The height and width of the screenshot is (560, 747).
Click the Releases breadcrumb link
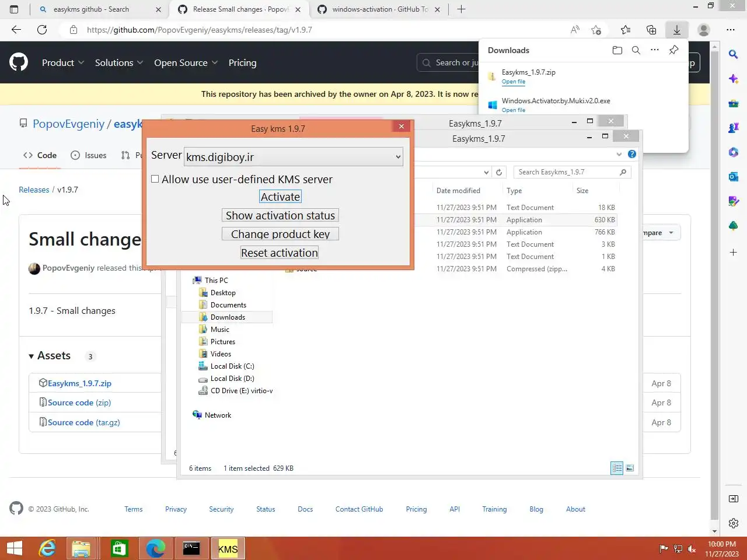34,190
